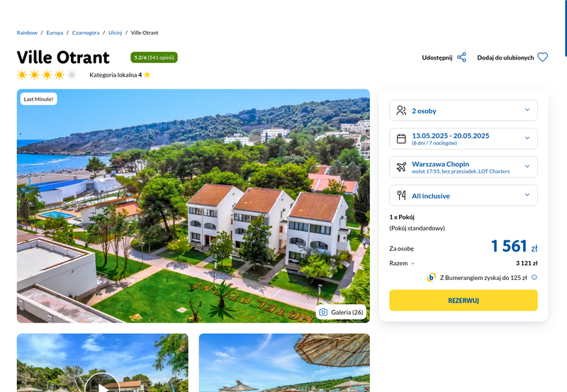Expand the Warszawa Chopin departure dropdown
The width and height of the screenshot is (567, 392).
click(464, 167)
